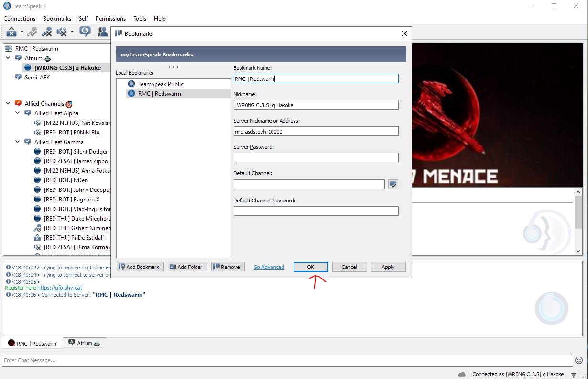Select the RMC | Redswarm server tree root
Viewport: 588px width, 379px height.
coord(37,48)
